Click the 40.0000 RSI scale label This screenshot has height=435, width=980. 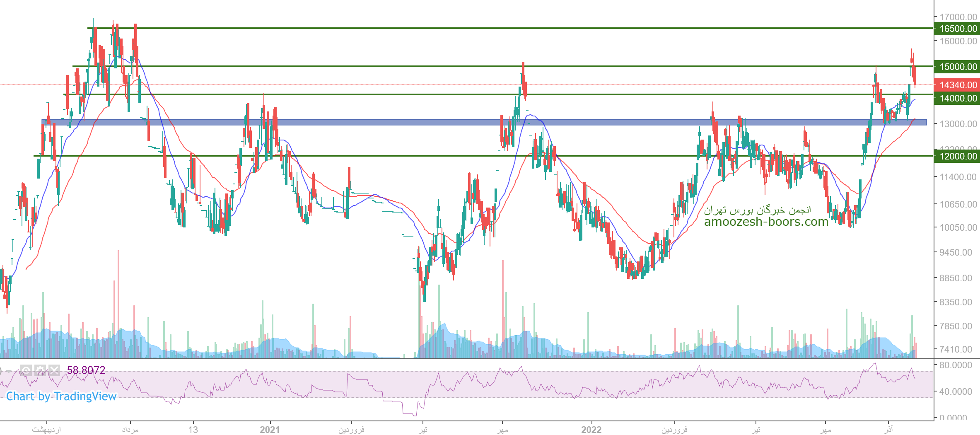(956, 391)
